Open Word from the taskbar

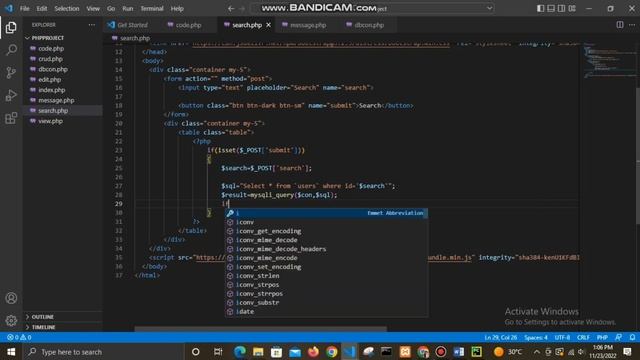[x=459, y=351]
